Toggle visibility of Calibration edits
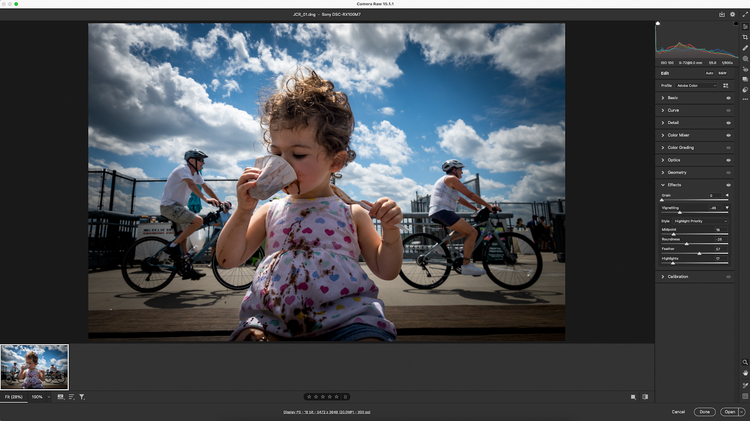This screenshot has height=421, width=750. tap(728, 277)
